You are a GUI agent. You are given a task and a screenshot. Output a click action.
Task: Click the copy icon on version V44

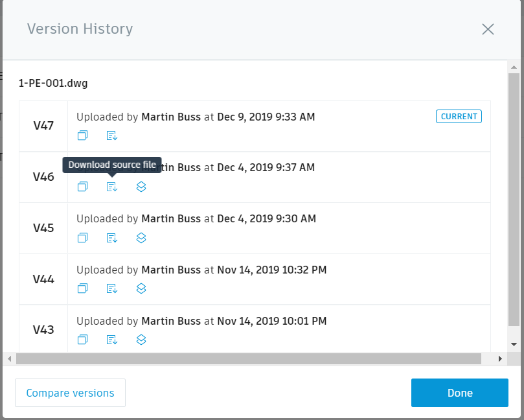pos(82,288)
